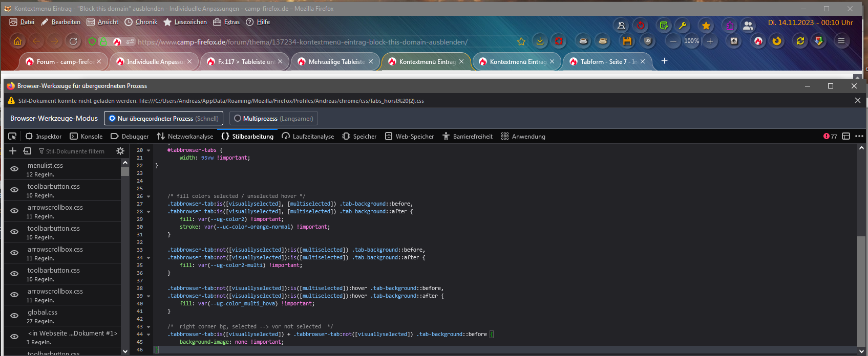Bookmark this page with the star icon
868x356 pixels.
(x=521, y=42)
